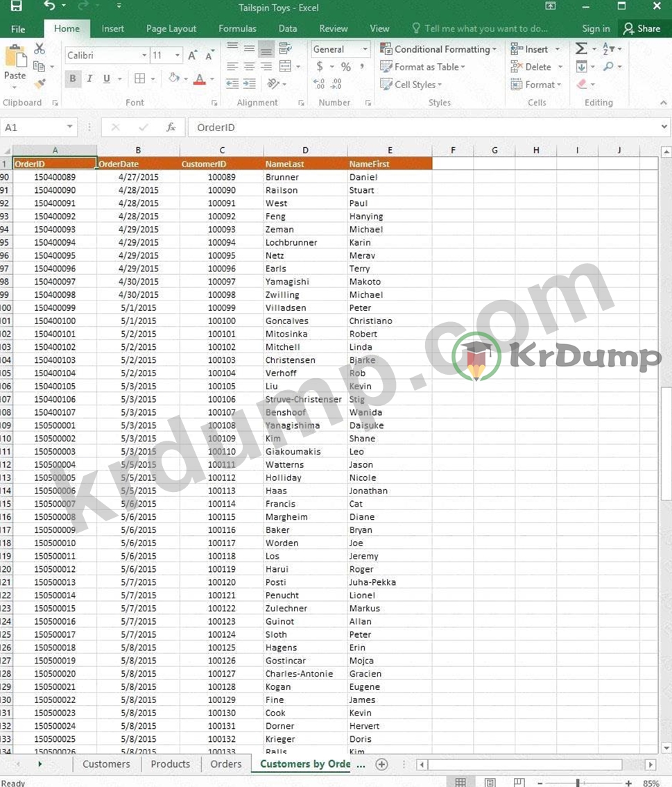Click the Save icon in the title bar
The image size is (672, 787).
click(16, 6)
